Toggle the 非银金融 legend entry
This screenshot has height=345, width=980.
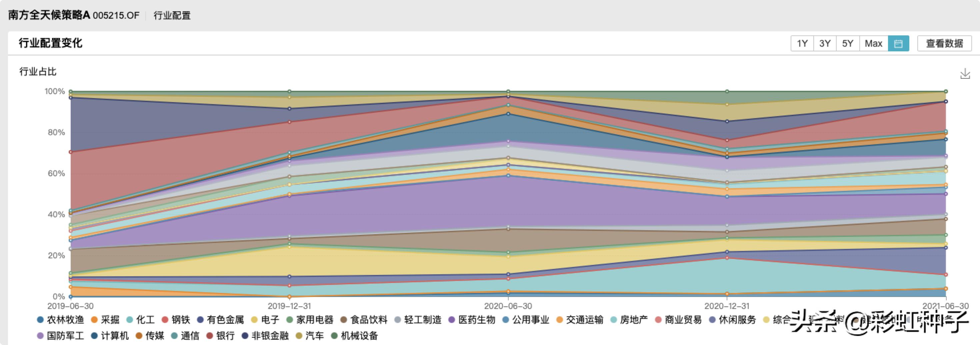[x=265, y=336]
